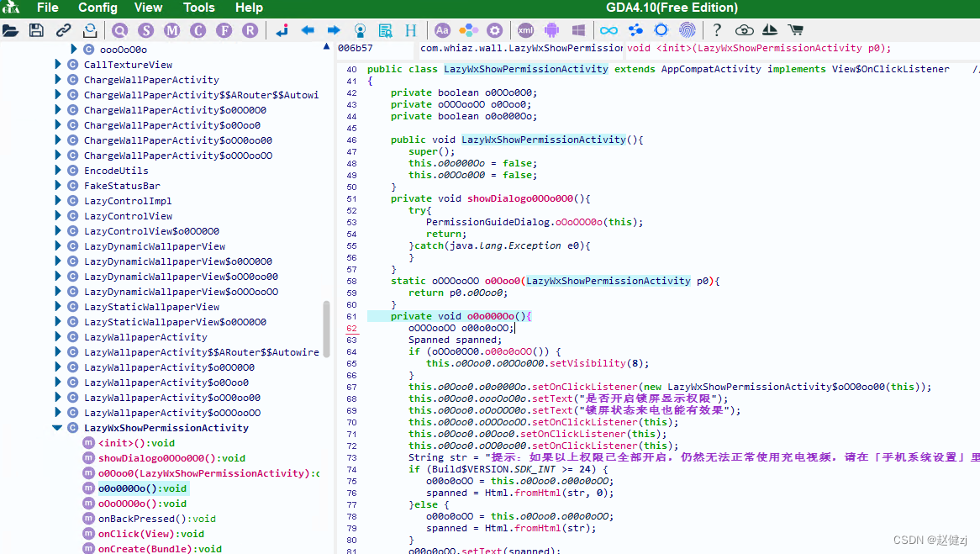Click the cloud sync update icon
This screenshot has height=554, width=980.
click(744, 30)
